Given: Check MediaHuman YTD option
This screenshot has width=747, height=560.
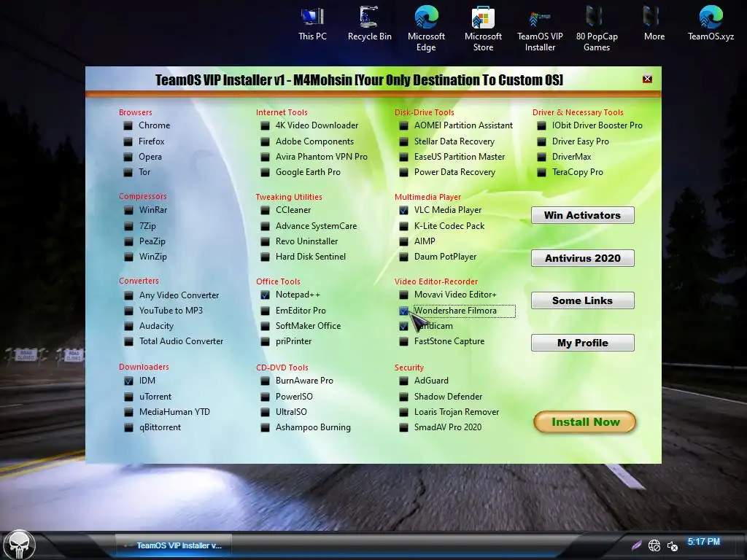Looking at the screenshot, I should 128,412.
